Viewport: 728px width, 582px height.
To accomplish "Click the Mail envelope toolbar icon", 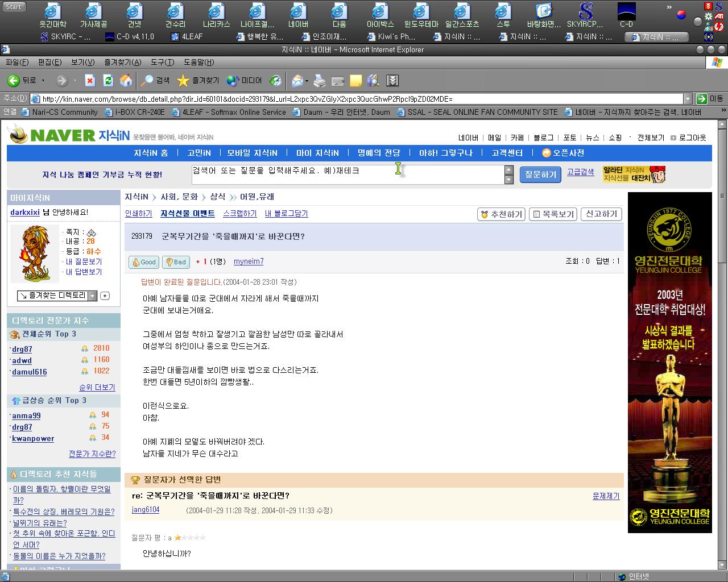I will pos(297,81).
